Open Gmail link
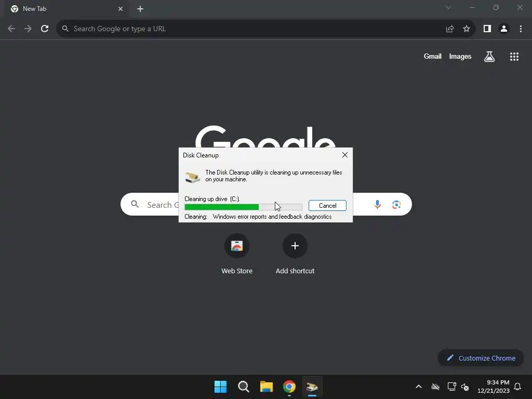The height and width of the screenshot is (399, 532). (x=433, y=56)
